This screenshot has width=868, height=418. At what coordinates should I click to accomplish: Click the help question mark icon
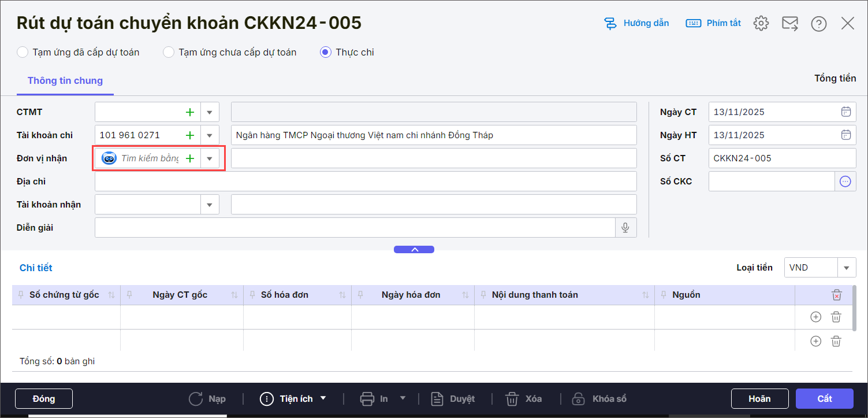coord(818,23)
